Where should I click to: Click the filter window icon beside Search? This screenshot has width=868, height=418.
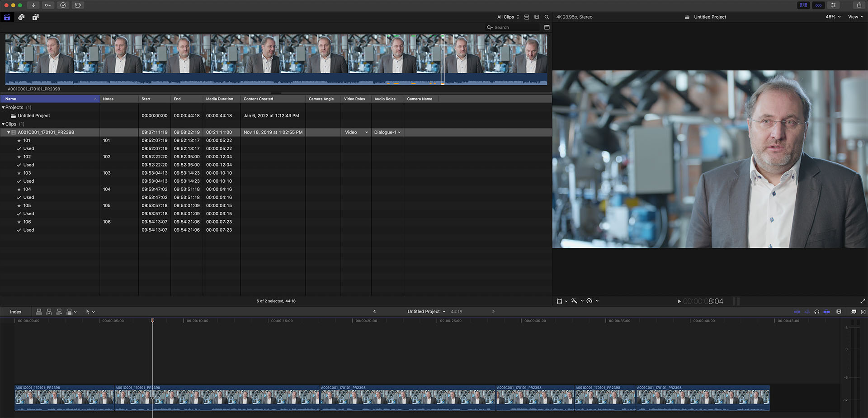coord(547,27)
